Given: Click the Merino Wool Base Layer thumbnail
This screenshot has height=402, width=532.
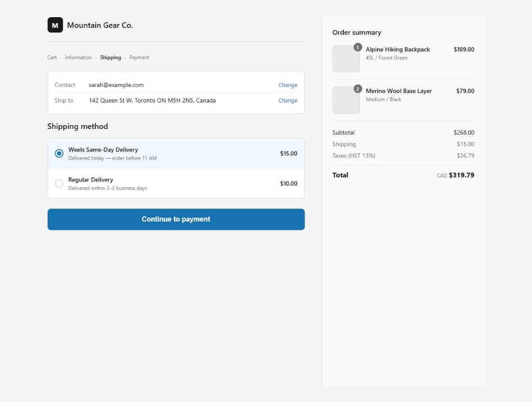Looking at the screenshot, I should (345, 100).
